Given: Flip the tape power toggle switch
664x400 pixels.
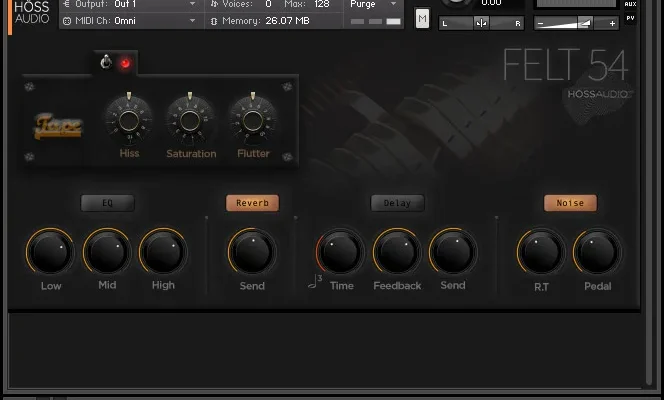Looking at the screenshot, I should point(107,63).
